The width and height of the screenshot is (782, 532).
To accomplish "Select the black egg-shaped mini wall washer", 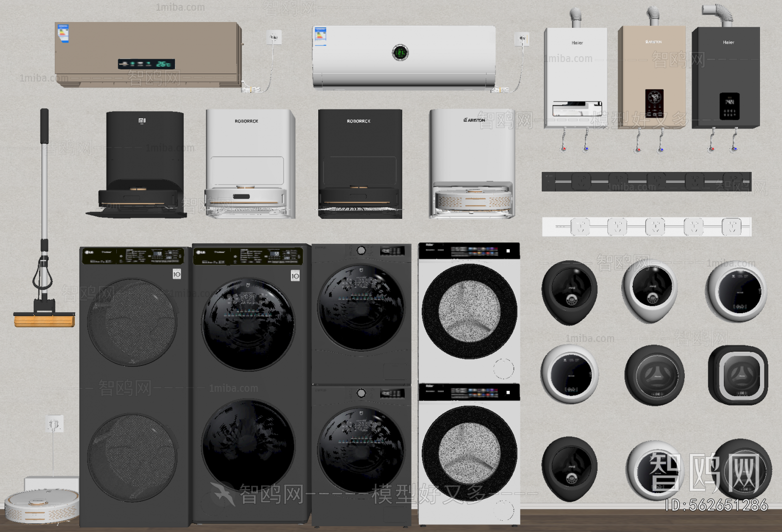I will click(569, 292).
